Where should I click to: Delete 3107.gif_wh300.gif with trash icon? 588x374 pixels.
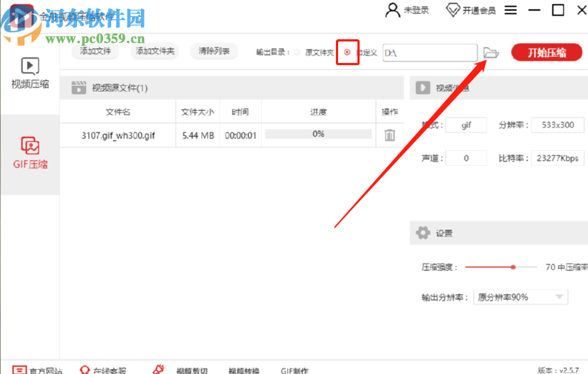pos(389,135)
